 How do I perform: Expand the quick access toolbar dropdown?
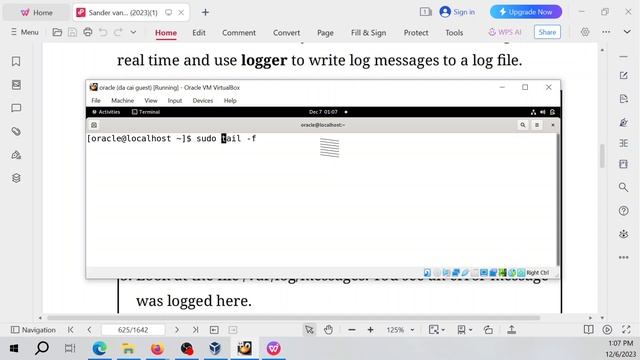pyautogui.click(x=133, y=32)
